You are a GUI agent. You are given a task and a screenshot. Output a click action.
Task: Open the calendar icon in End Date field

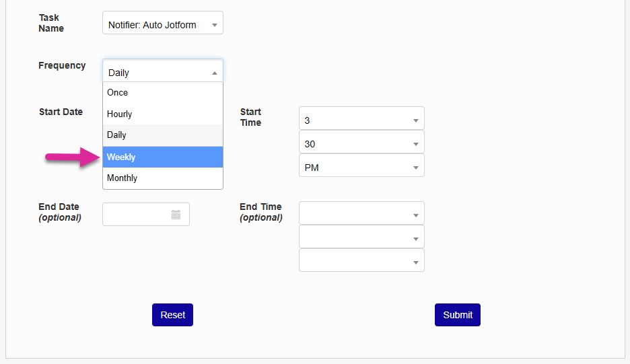point(176,215)
